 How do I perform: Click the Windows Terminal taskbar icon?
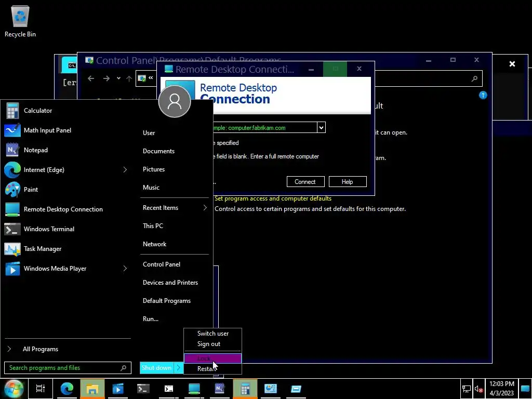(x=143, y=389)
